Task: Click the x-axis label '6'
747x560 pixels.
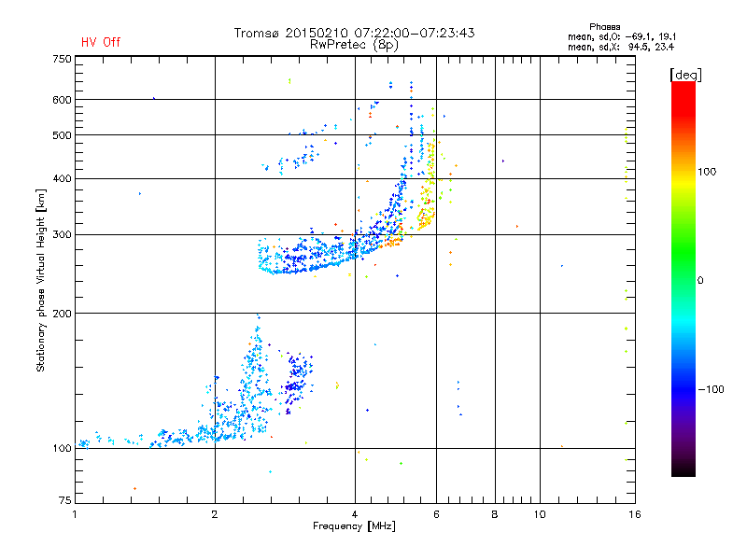Action: (x=436, y=514)
